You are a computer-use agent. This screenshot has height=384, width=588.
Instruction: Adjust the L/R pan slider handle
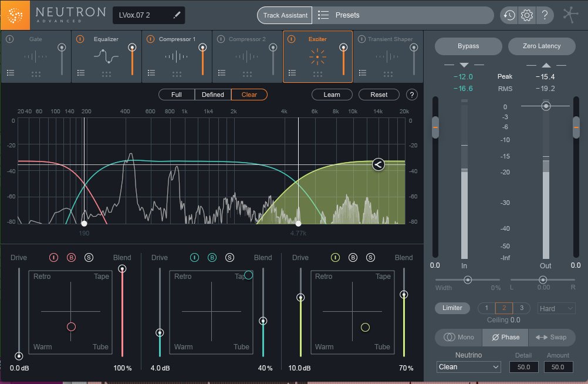click(543, 279)
